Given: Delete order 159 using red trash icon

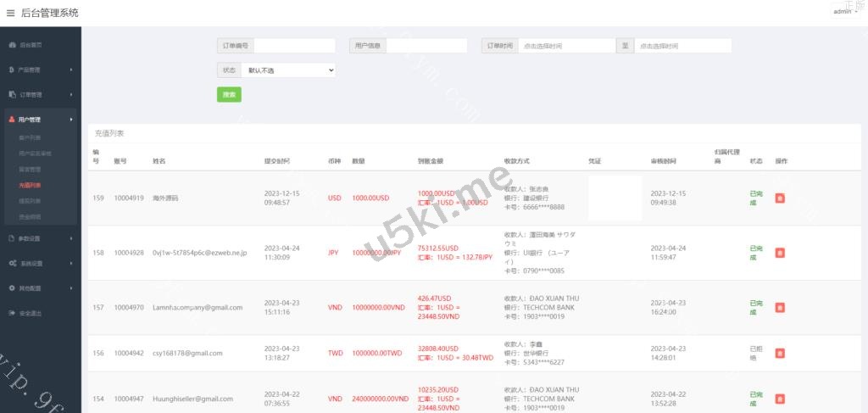Looking at the screenshot, I should [780, 198].
